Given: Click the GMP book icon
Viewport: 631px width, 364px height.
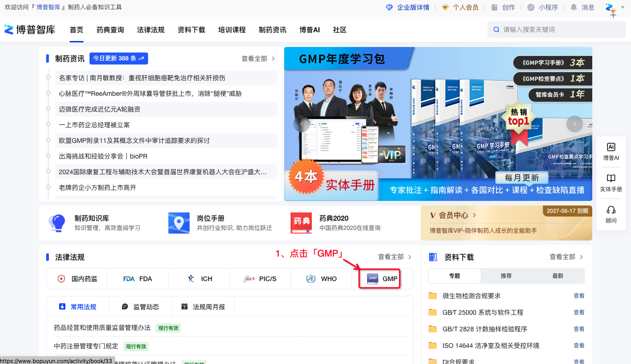Looking at the screenshot, I should [373, 279].
